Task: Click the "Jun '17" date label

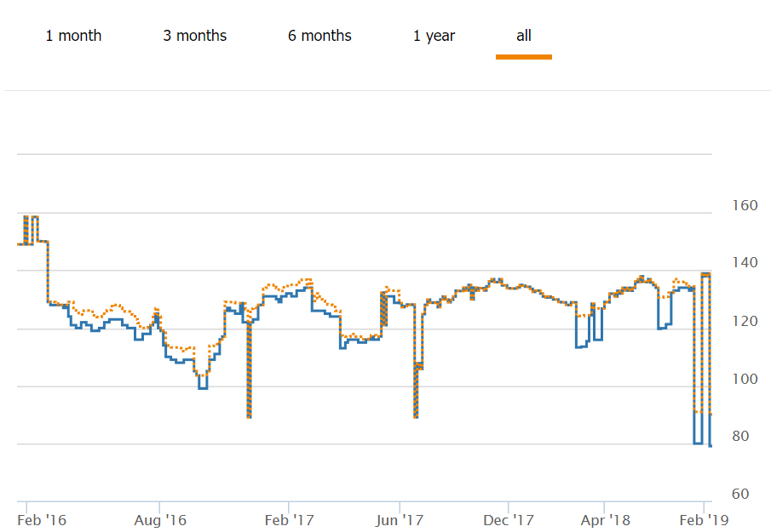Action: click(400, 518)
